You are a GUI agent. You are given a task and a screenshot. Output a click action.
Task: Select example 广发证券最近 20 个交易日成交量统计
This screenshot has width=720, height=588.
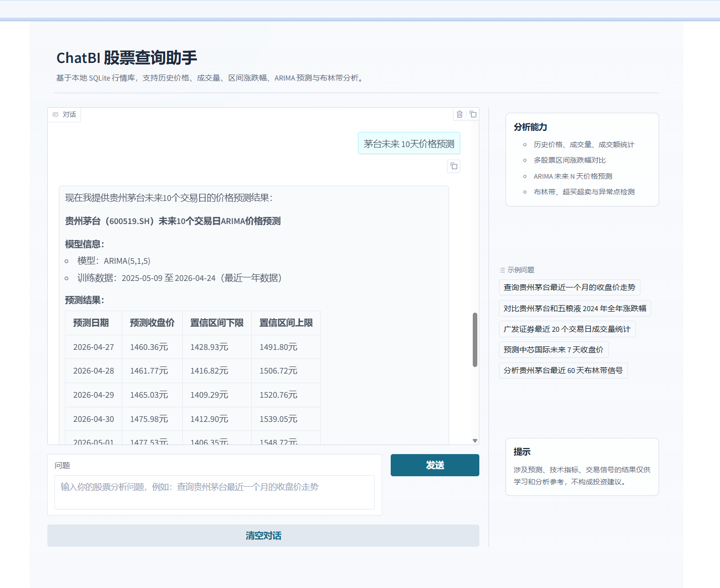pyautogui.click(x=567, y=329)
